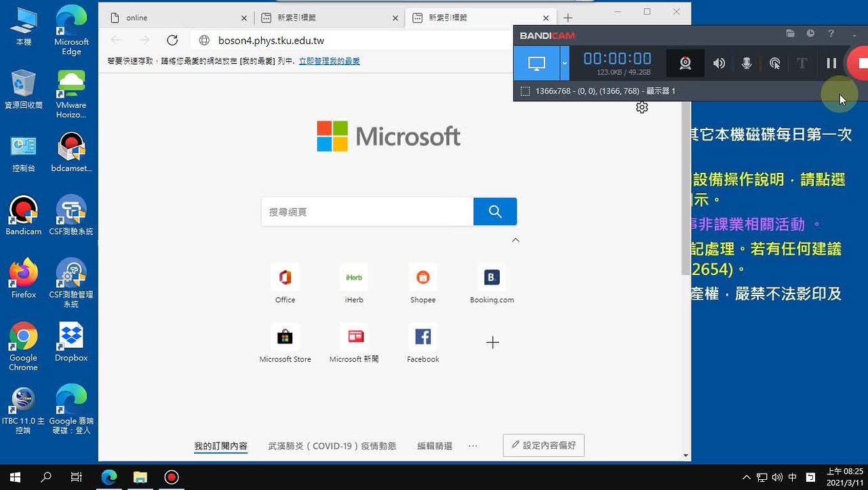Open Microsoft Edge desktop shortcut
This screenshot has height=490, width=868.
71,31
